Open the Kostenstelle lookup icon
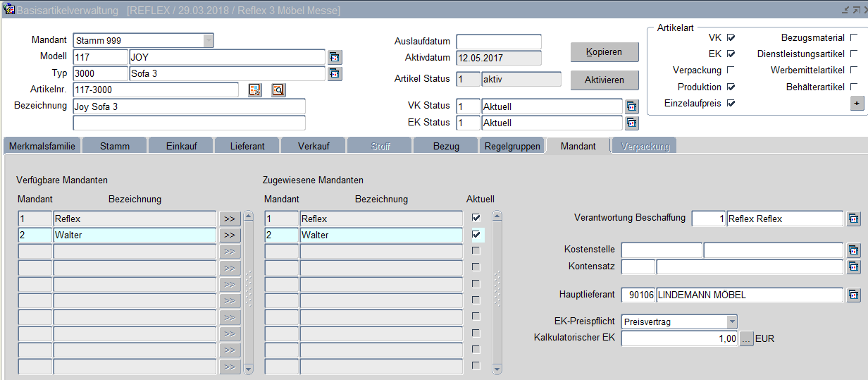 [x=853, y=250]
